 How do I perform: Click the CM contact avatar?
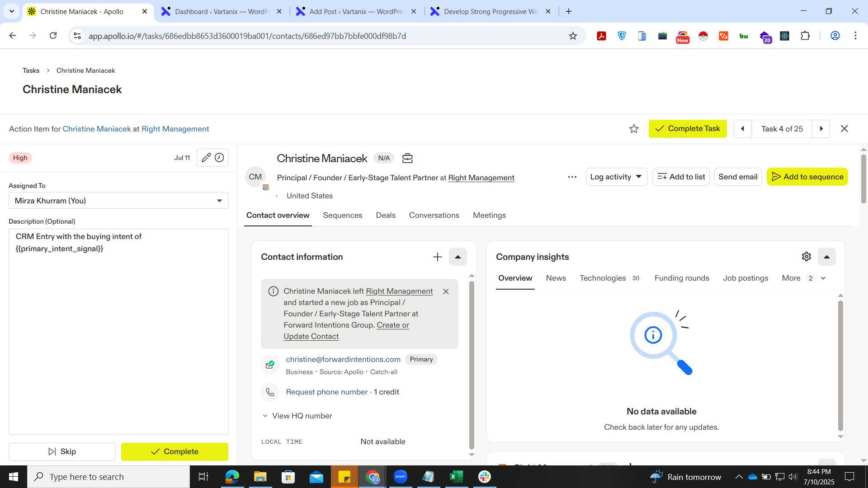255,177
